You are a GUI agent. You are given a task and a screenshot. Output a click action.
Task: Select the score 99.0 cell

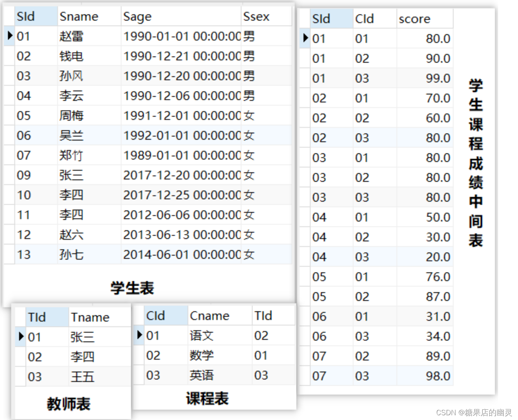(425, 78)
